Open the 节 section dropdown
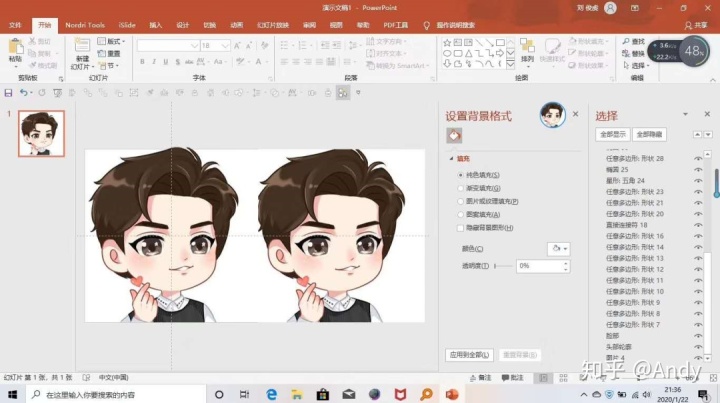720x403 pixels. pyautogui.click(x=109, y=66)
